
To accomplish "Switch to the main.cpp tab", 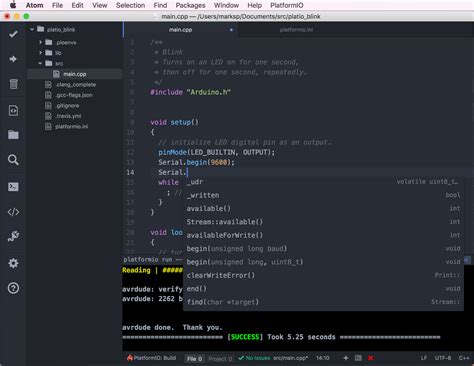I will coord(180,30).
